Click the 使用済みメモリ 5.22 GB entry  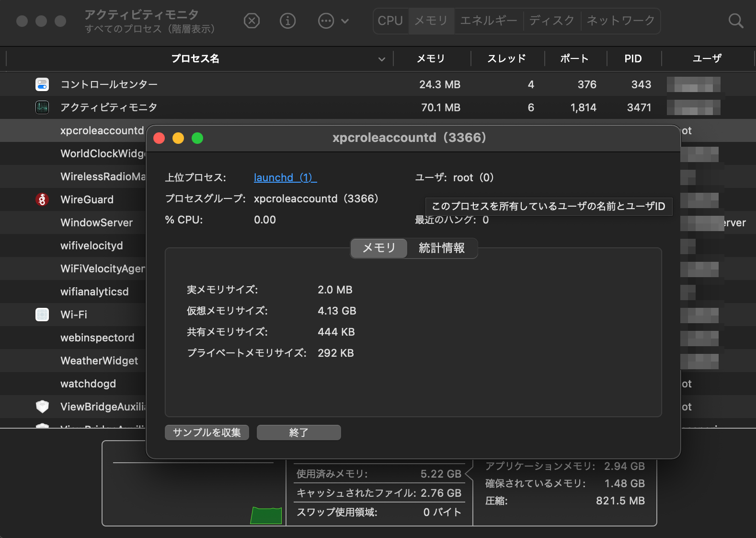click(378, 474)
